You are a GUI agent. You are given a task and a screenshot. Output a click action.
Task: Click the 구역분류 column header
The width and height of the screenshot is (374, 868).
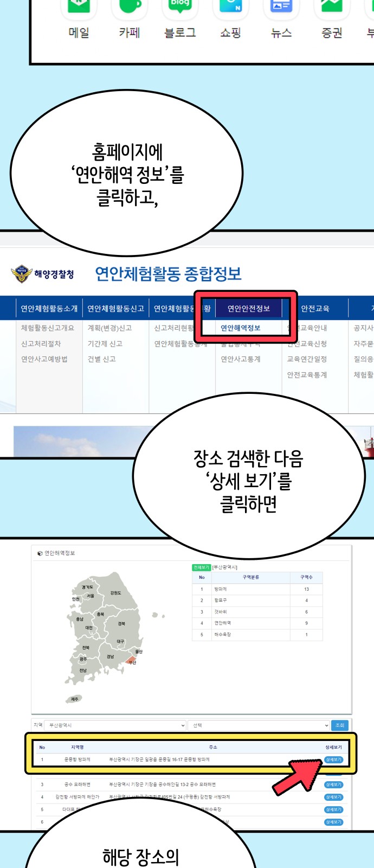(x=251, y=577)
